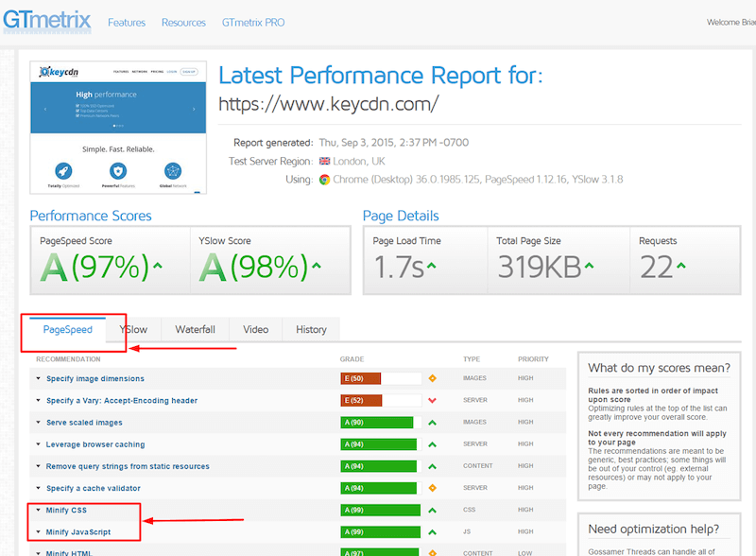Click orange diamond for Specify a cache validator
Image resolution: width=756 pixels, height=556 pixels.
coord(433,488)
